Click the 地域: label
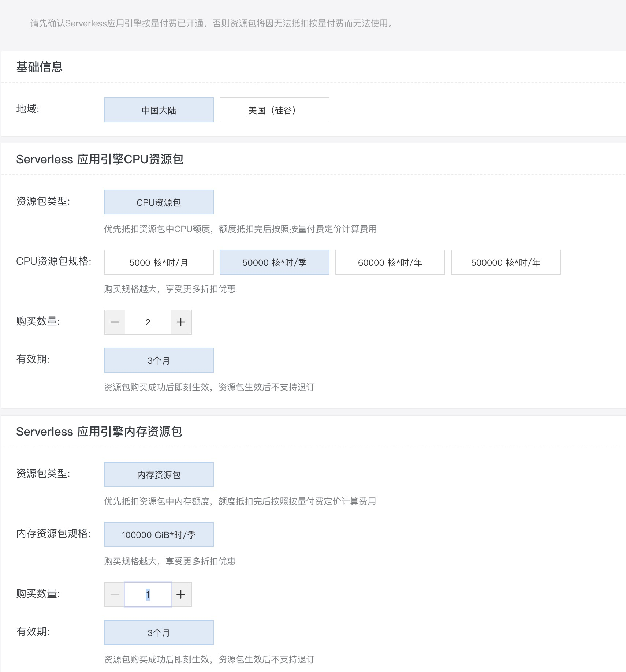 click(x=28, y=109)
